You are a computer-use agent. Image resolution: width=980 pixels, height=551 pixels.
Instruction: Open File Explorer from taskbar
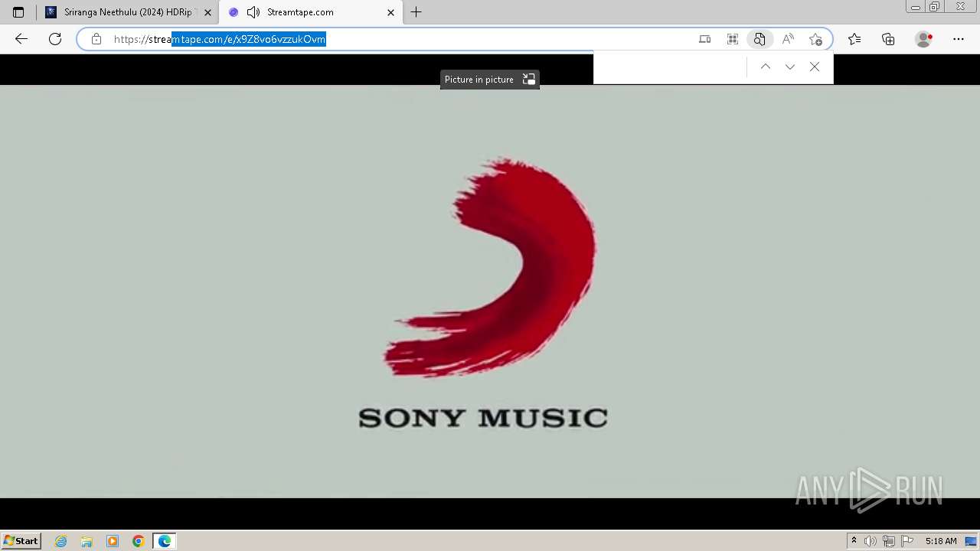[87, 541]
